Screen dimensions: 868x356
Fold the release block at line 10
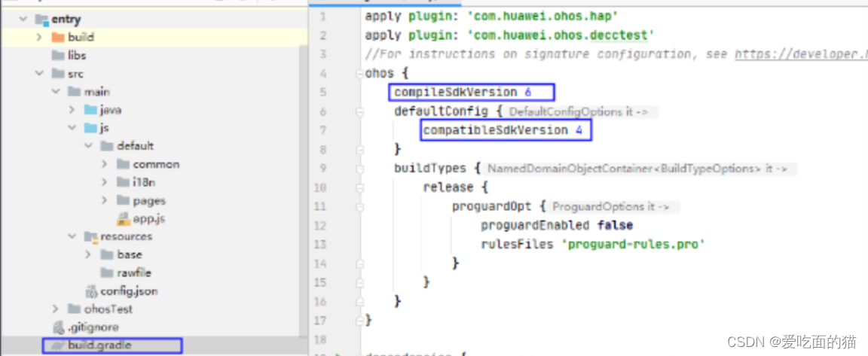(x=360, y=187)
